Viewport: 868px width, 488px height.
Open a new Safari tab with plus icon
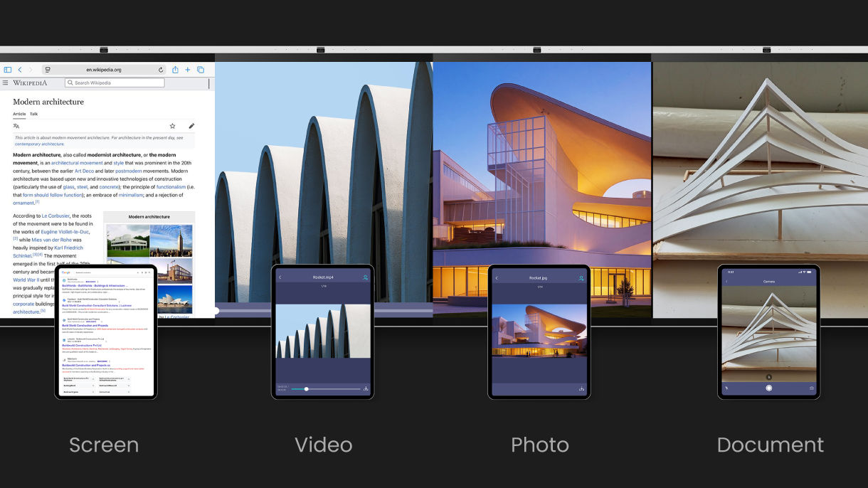tap(187, 70)
